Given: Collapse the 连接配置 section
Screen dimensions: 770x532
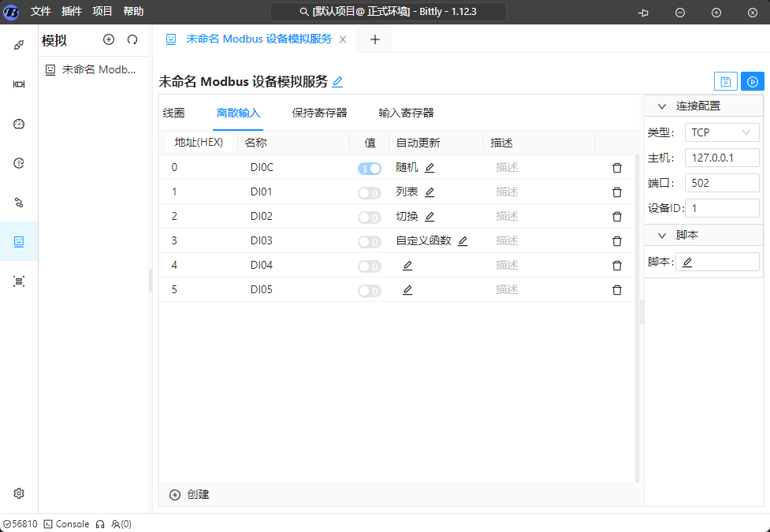Looking at the screenshot, I should pos(661,106).
